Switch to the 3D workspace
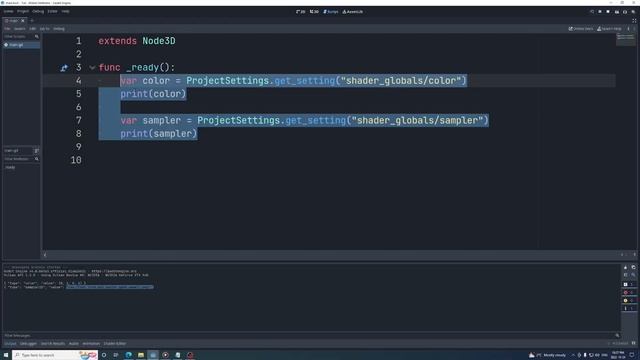Image resolution: width=640 pixels, height=360 pixels. (x=314, y=12)
